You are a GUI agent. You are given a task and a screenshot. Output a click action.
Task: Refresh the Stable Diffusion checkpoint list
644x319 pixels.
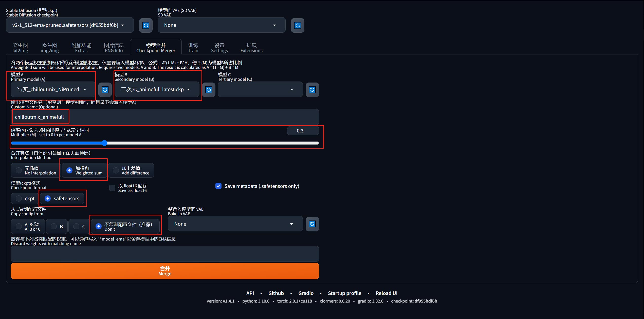click(x=146, y=25)
